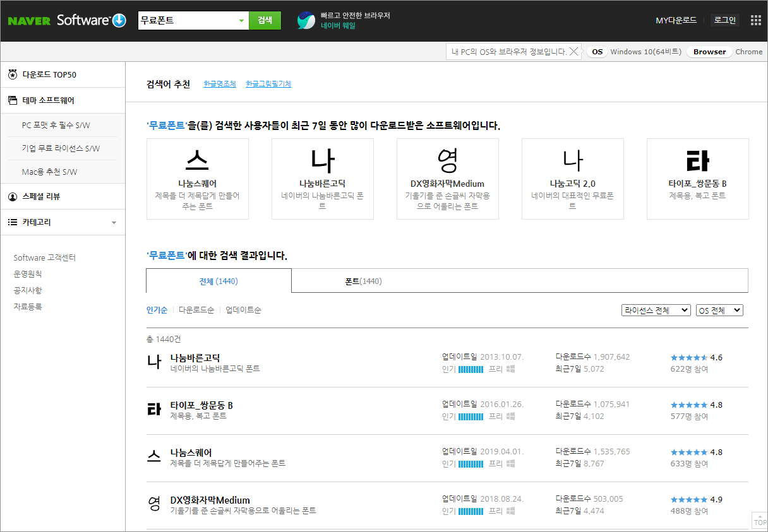Viewport: 768px width, 532px height.
Task: Click the star rating of 타이포_쌍문동 B
Action: pyautogui.click(x=689, y=405)
